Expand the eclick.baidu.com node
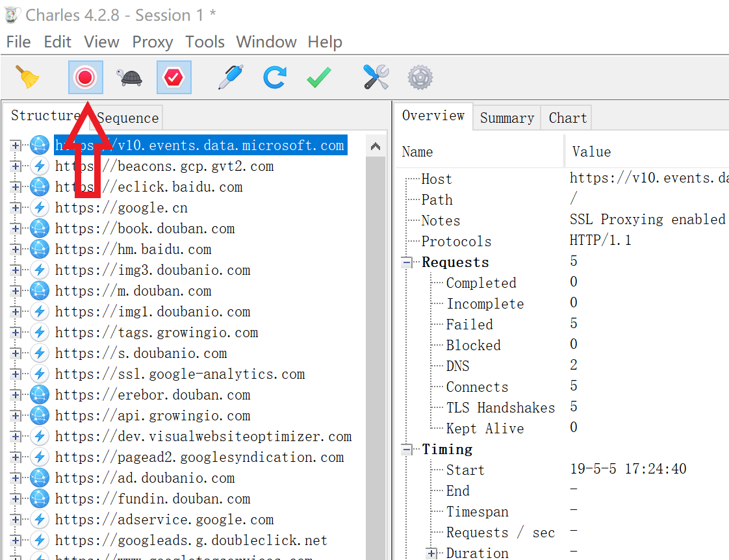Viewport: 729px width, 560px height. click(16, 187)
